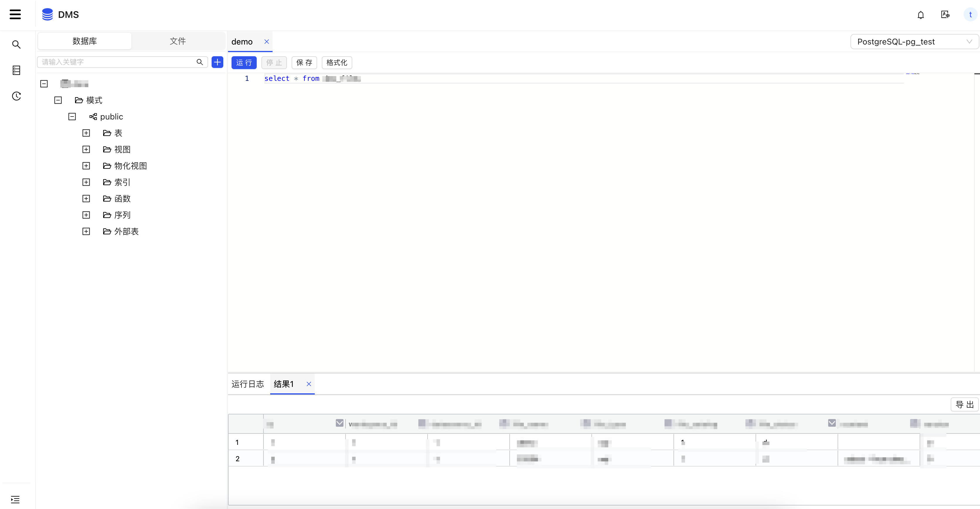980x509 pixels.
Task: Select the 表 folder label
Action: (118, 133)
